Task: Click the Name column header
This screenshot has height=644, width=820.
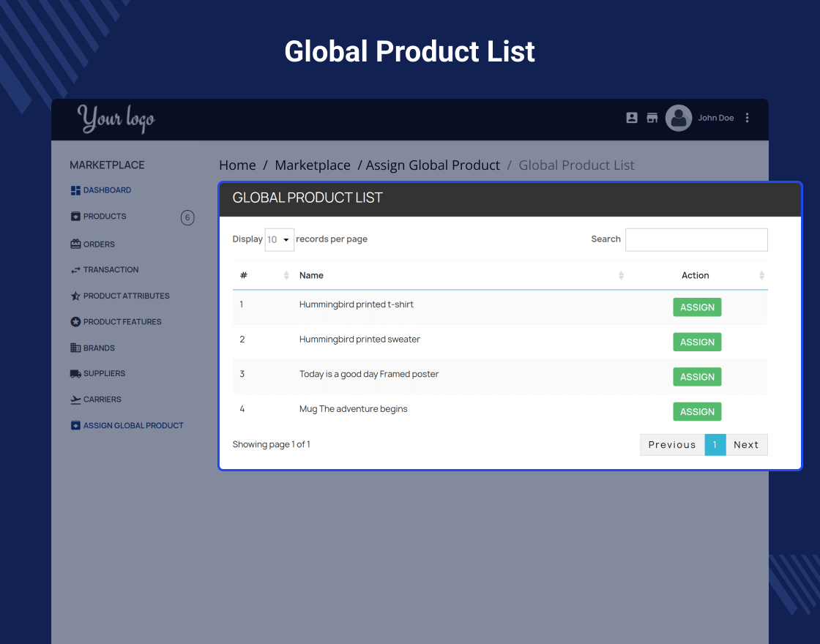Action: (x=311, y=275)
